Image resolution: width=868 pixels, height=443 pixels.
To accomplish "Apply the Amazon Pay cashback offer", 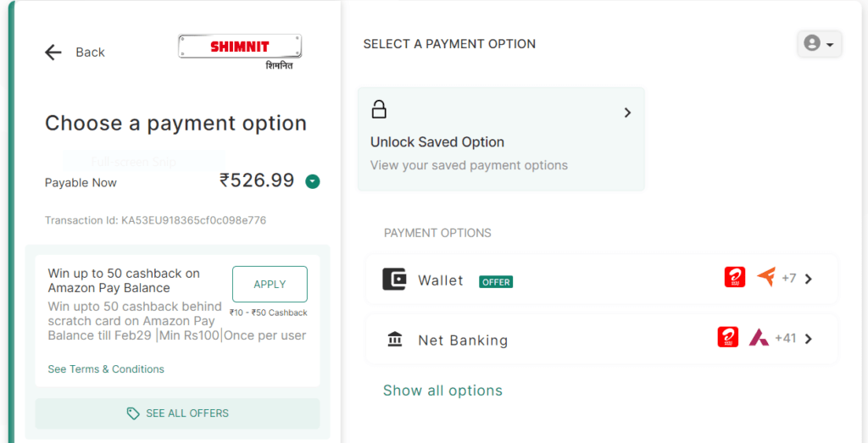I will (x=270, y=285).
